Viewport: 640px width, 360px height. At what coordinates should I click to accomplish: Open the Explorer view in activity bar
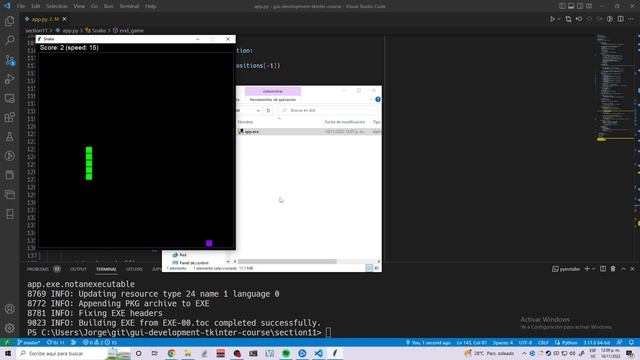[x=9, y=21]
